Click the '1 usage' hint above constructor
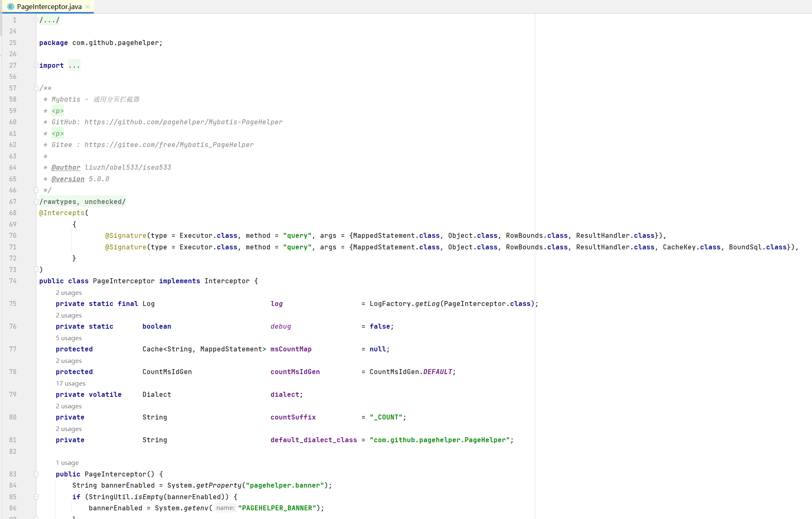Image resolution: width=812 pixels, height=519 pixels. [x=67, y=463]
